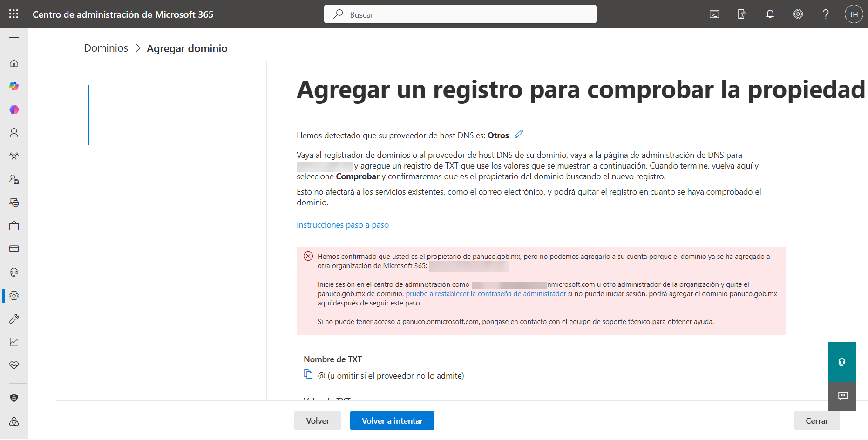Image resolution: width=868 pixels, height=440 pixels.
Task: Open the JH account menu
Action: pyautogui.click(x=854, y=14)
